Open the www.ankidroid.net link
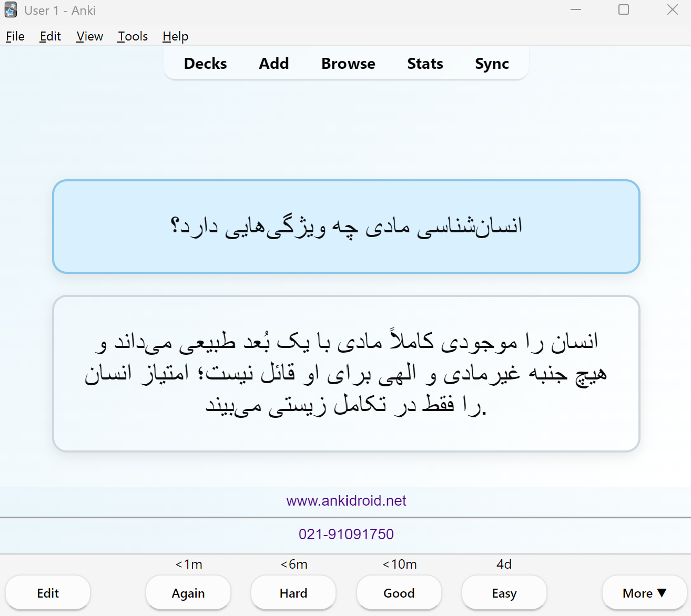Screen dimensions: 691x616 [x=346, y=500]
